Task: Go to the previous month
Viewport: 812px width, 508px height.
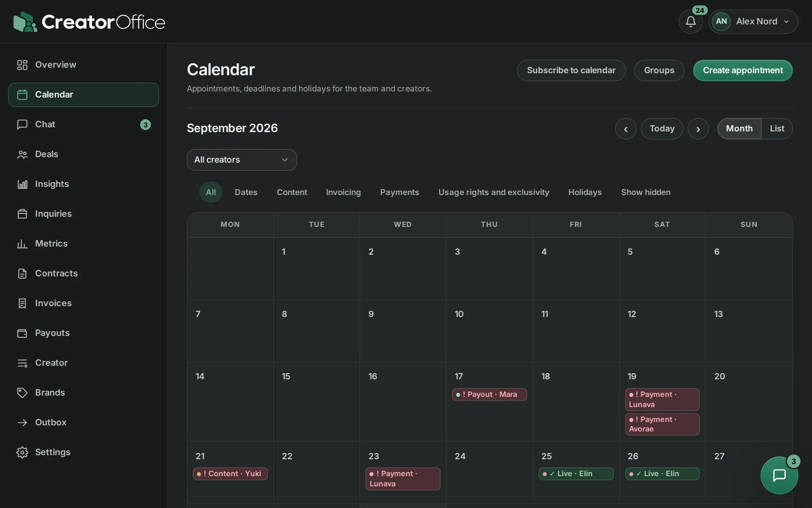Action: click(x=626, y=128)
